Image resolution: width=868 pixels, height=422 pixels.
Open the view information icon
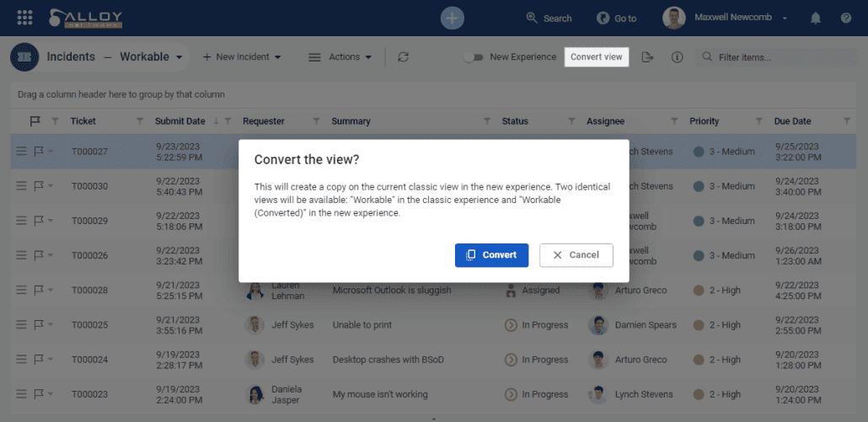pyautogui.click(x=677, y=57)
